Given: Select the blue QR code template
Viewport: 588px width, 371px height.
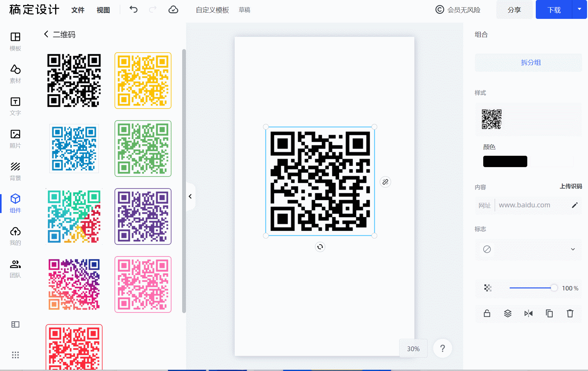Looking at the screenshot, I should pos(74,149).
